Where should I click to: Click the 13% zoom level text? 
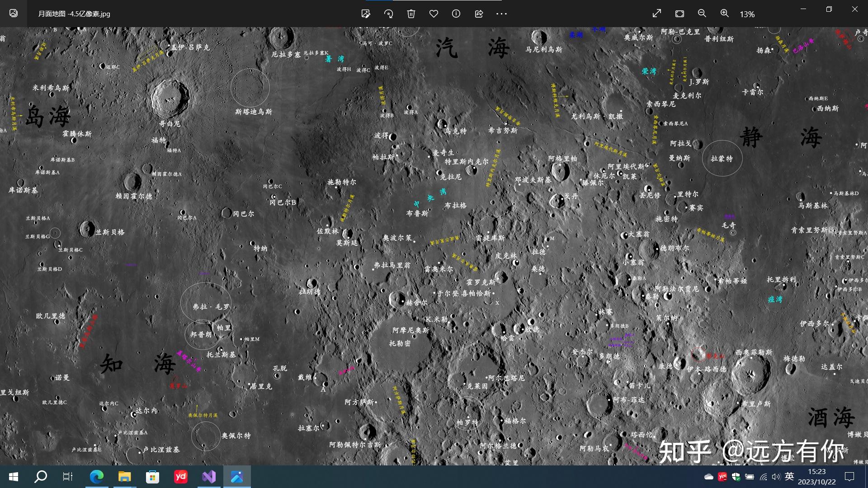747,14
